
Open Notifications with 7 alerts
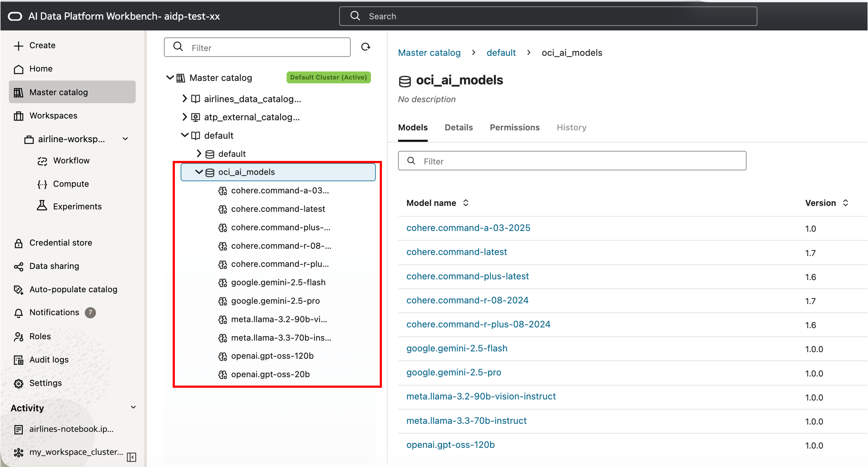[x=54, y=312]
